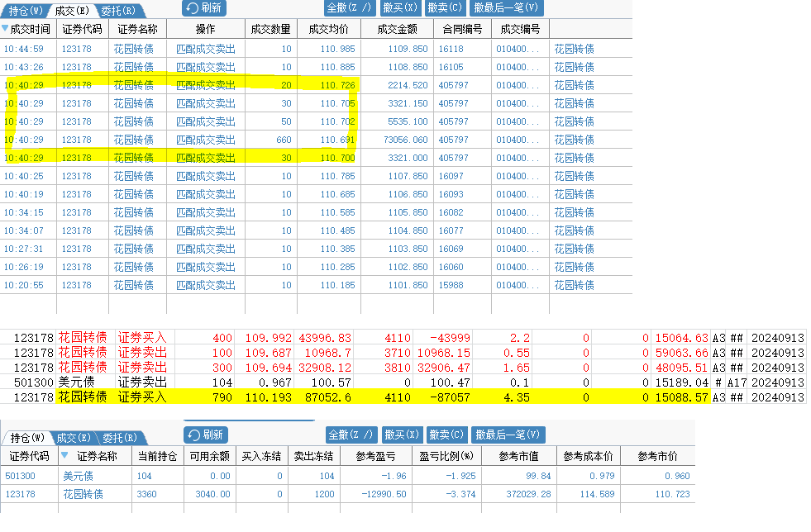Select the trade row at 10:20:55

point(316,285)
